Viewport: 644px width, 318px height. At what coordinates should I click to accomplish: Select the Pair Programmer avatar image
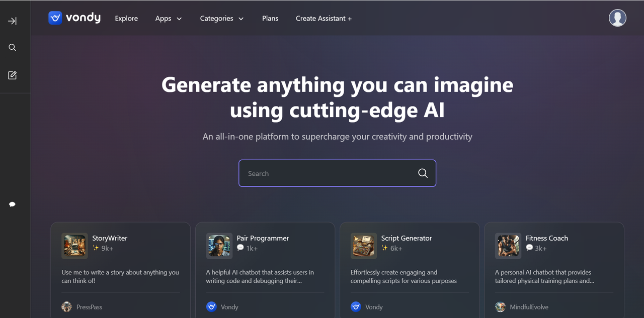pos(219,246)
